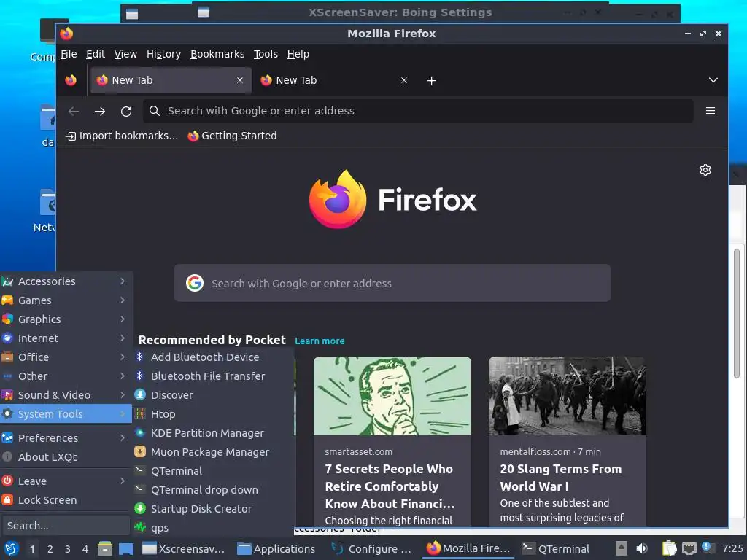Viewport: 747px width, 560px height.
Task: Switch to virtual desktop 2
Action: (50, 549)
